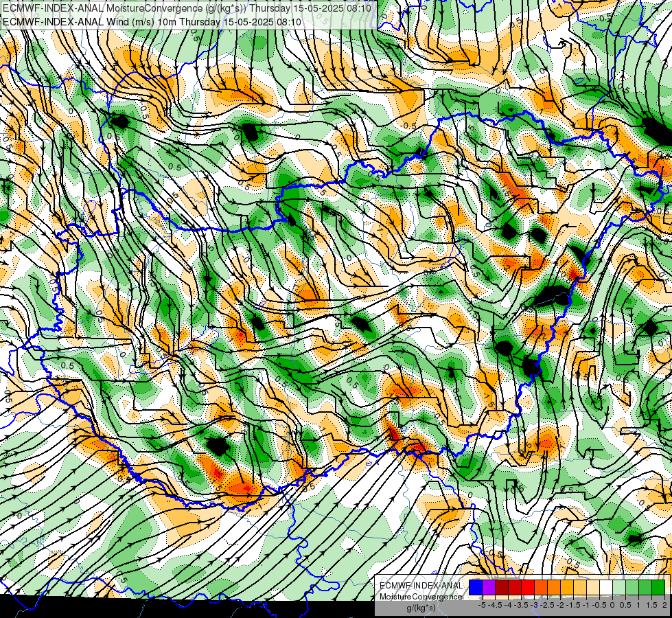The width and height of the screenshot is (672, 618).
Task: Click the purple legend color swatch
Action: click(x=489, y=587)
